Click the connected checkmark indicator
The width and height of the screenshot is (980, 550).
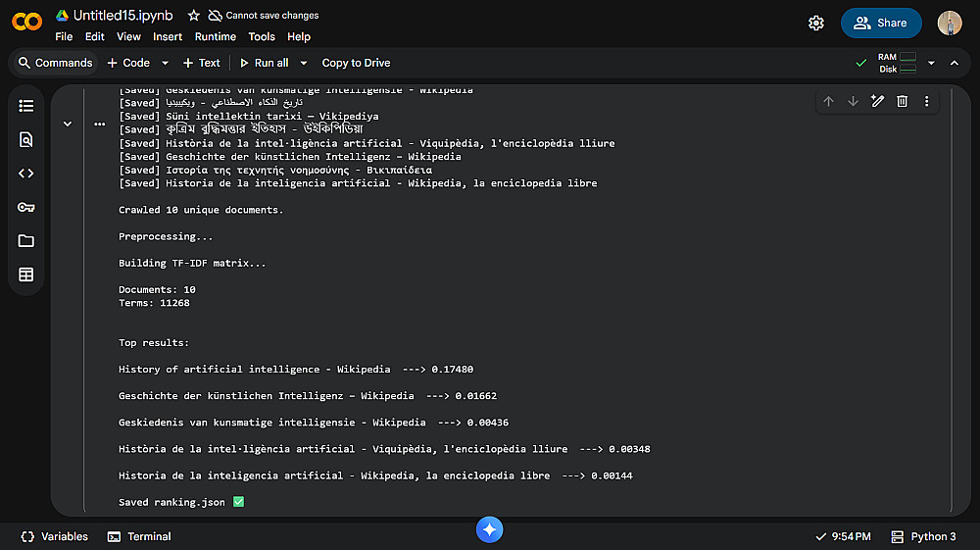(x=860, y=63)
